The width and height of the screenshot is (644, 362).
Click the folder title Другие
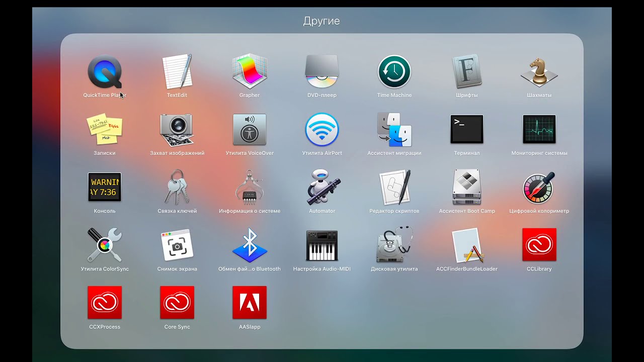pos(321,21)
